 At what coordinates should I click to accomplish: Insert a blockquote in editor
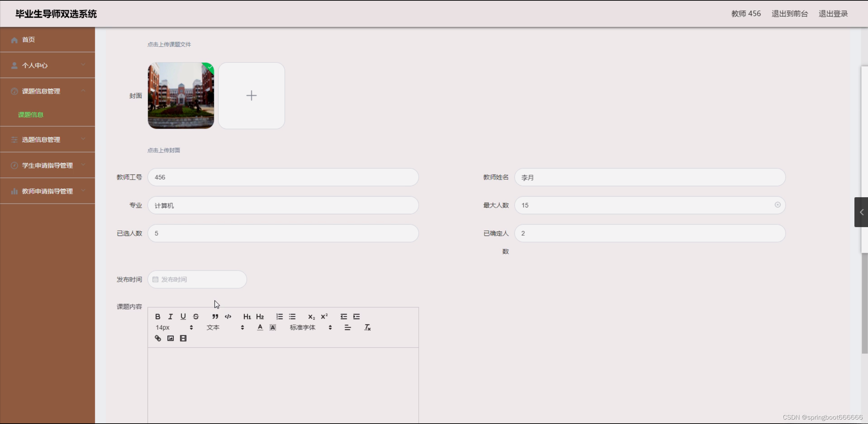click(215, 316)
